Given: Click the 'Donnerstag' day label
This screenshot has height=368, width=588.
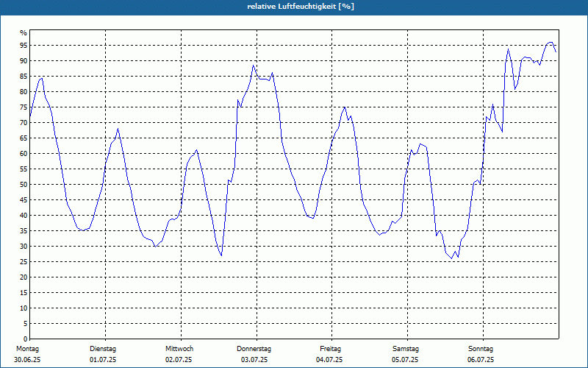Looking at the screenshot, I should [254, 349].
